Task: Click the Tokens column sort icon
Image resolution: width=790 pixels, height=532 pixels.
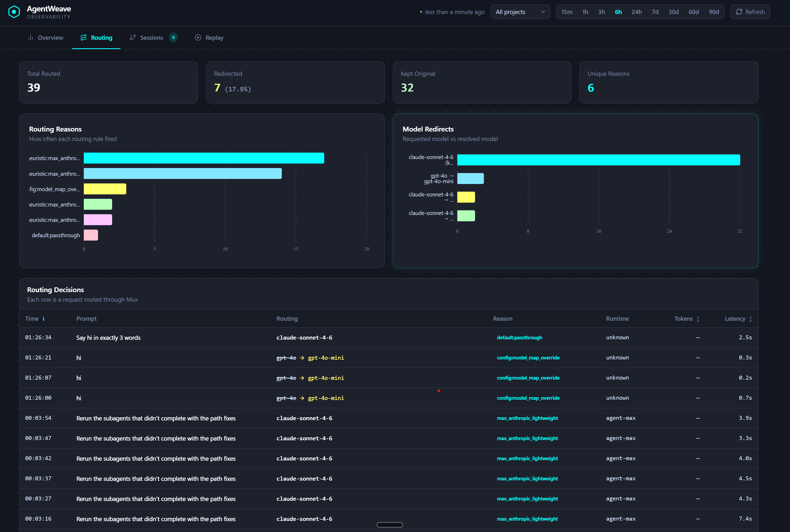Action: click(698, 319)
